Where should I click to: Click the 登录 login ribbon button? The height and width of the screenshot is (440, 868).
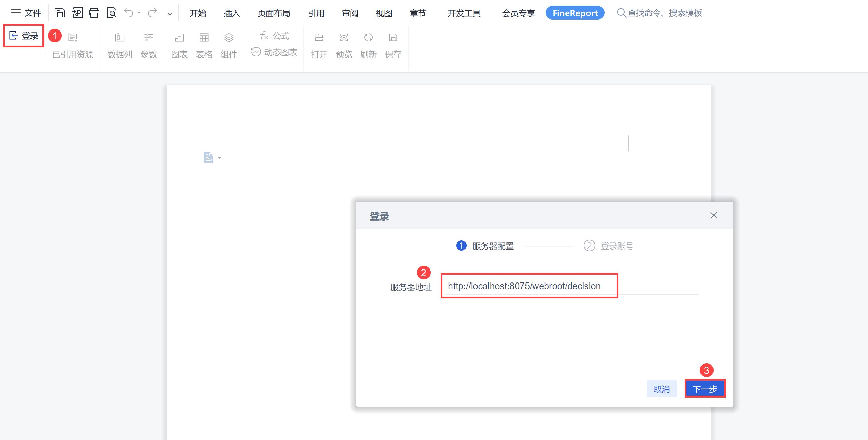[x=24, y=36]
